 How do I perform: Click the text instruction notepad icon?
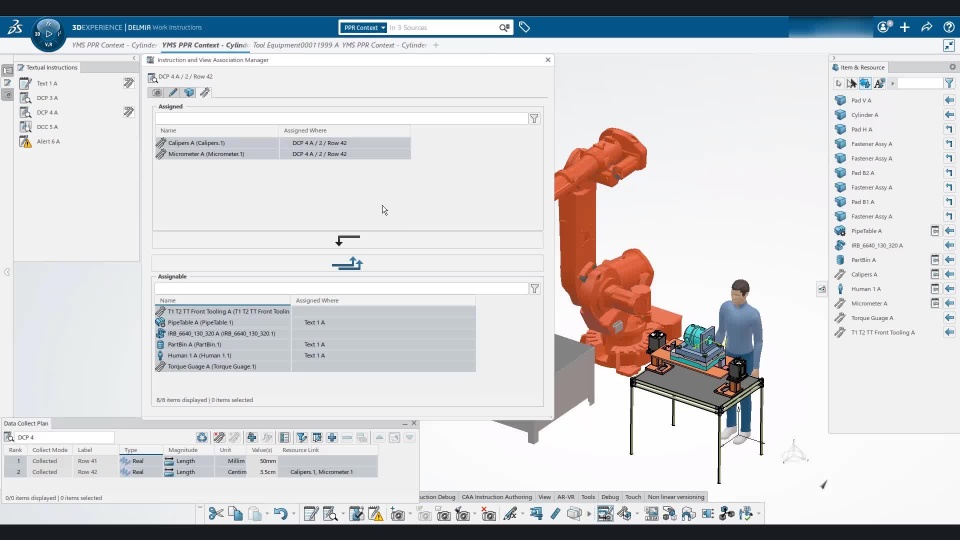point(310,514)
